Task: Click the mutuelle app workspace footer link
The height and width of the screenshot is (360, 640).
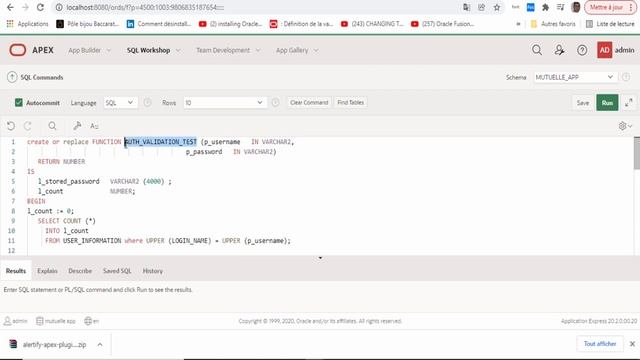Action: click(56, 321)
